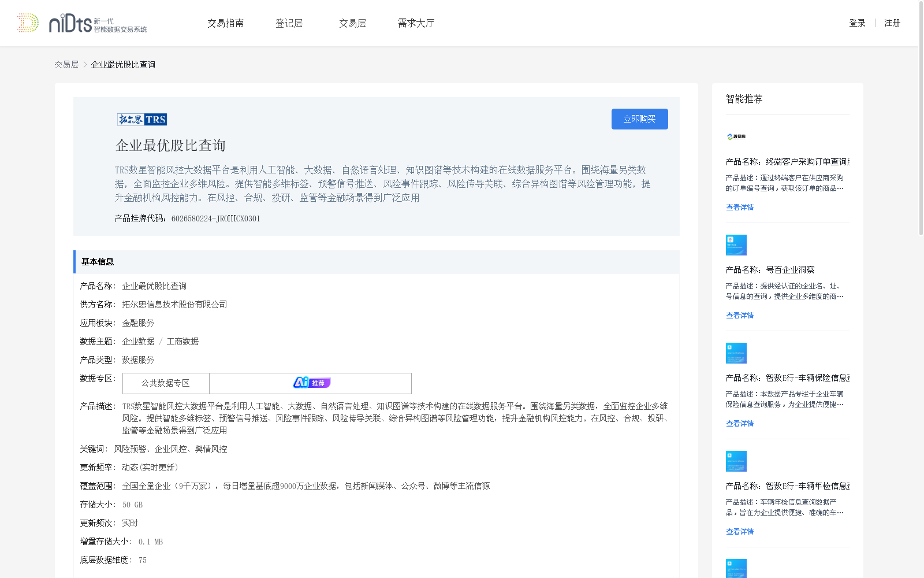Go to 交易层 in the breadcrumb
The width and height of the screenshot is (924, 578).
point(66,65)
